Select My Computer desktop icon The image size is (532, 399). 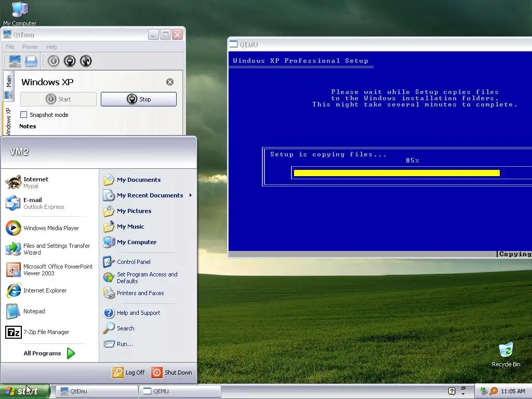(x=20, y=14)
